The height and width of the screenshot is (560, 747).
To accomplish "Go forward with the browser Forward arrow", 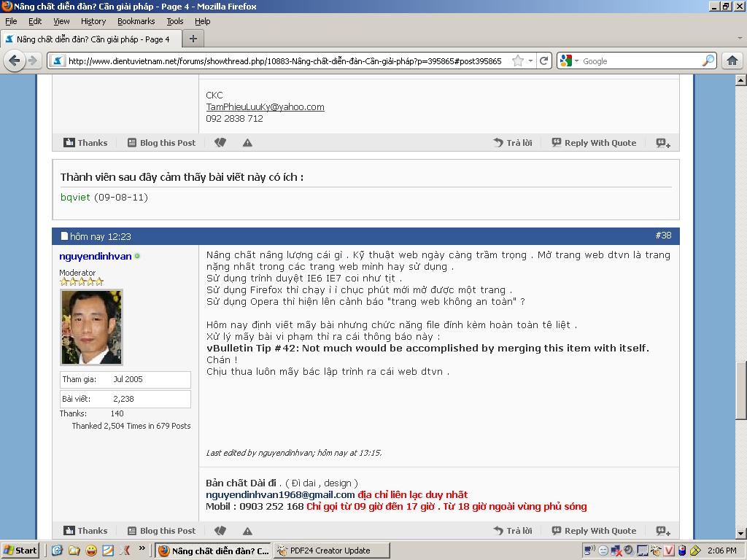I will [x=34, y=61].
